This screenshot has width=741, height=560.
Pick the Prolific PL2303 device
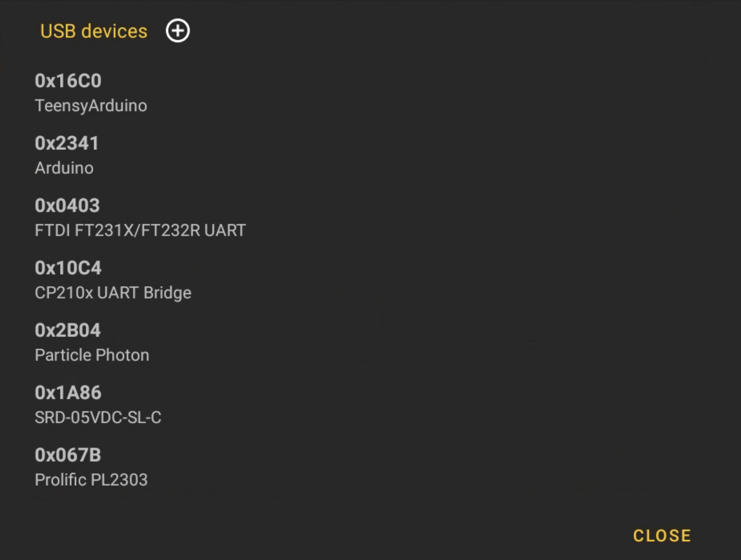tap(91, 480)
